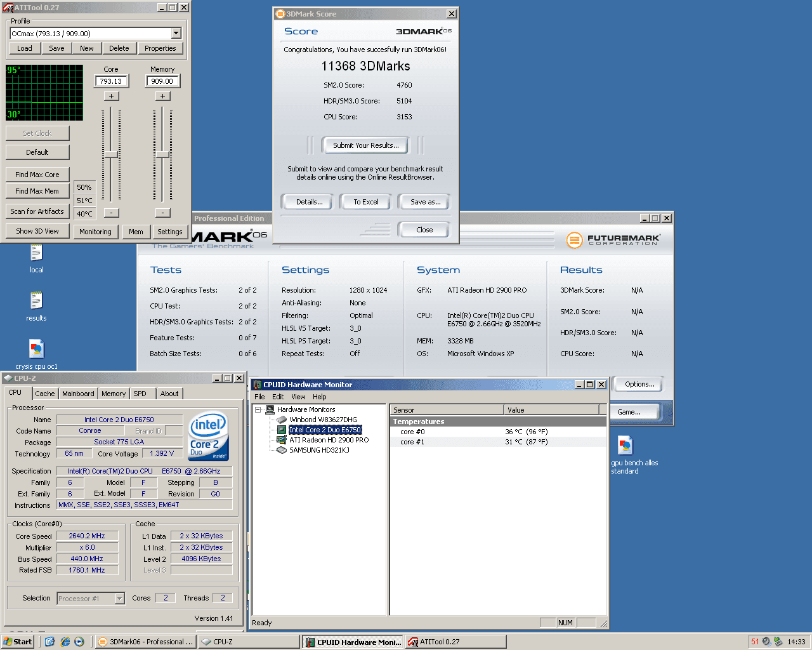
Task: Launch Internet Explorer from quick launch
Action: pos(65,642)
